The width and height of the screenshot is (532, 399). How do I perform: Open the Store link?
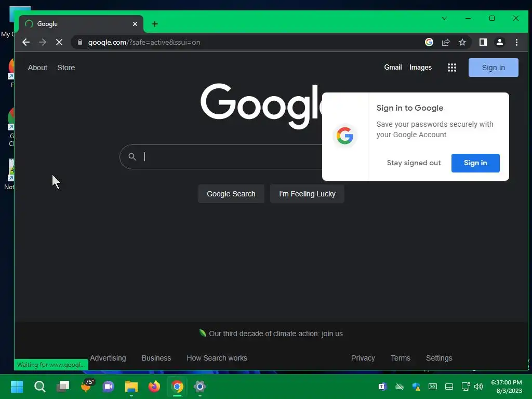[66, 68]
